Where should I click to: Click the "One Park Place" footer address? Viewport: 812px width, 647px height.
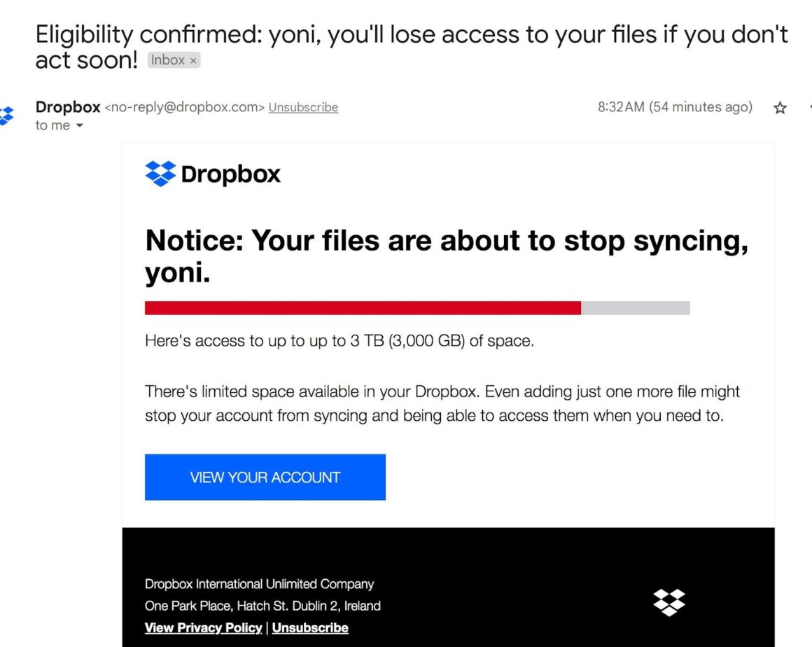(262, 606)
